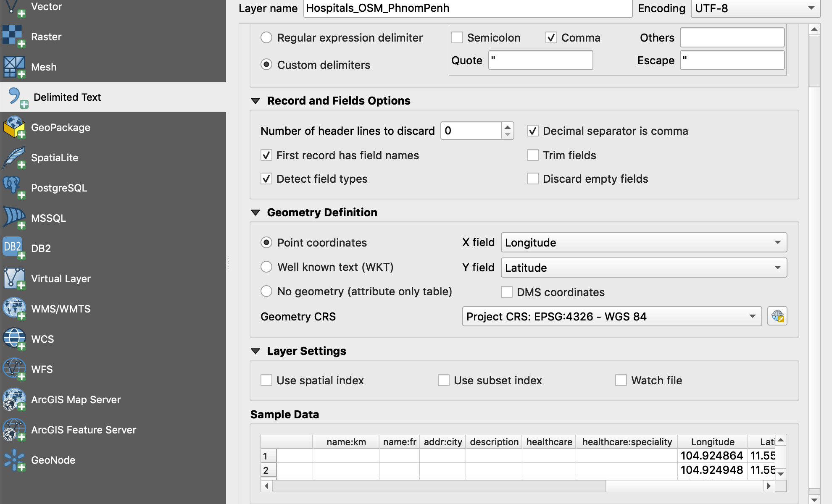Screen dimensions: 832x504
Task: Open the GeoPackage source icon
Action: tap(14, 127)
